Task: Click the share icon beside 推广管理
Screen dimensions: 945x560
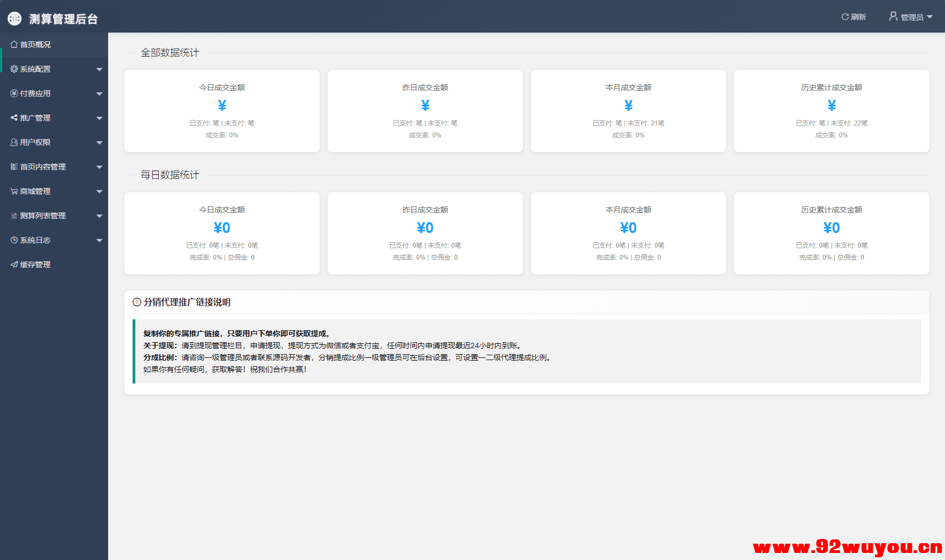Action: [14, 118]
